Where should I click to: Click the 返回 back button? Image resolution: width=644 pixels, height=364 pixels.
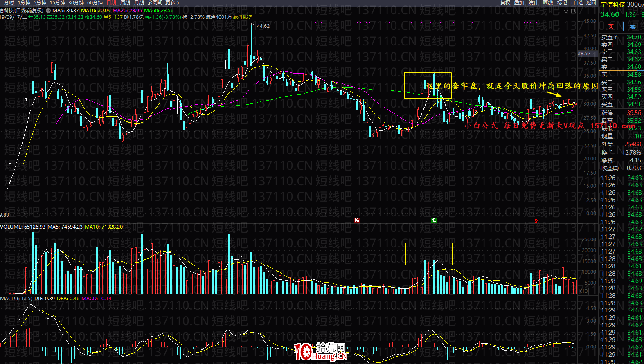coord(591,3)
